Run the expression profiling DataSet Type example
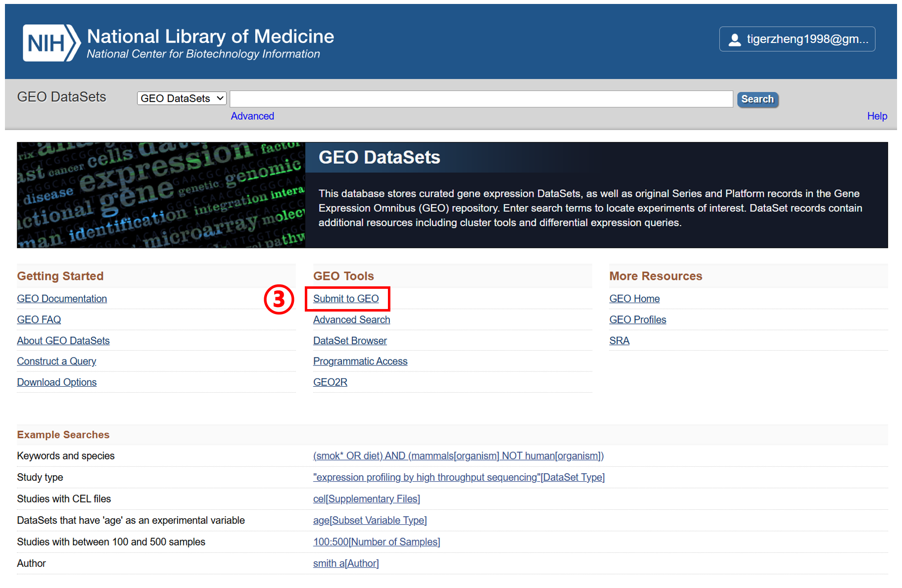Screen dimensions: 902x588 [x=459, y=477]
